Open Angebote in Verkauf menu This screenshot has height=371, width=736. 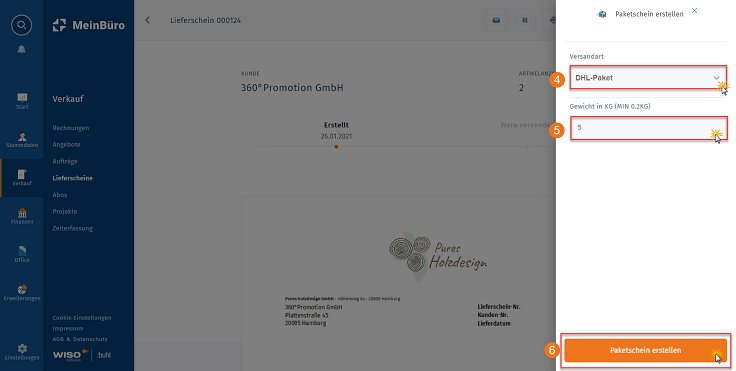pyautogui.click(x=67, y=145)
